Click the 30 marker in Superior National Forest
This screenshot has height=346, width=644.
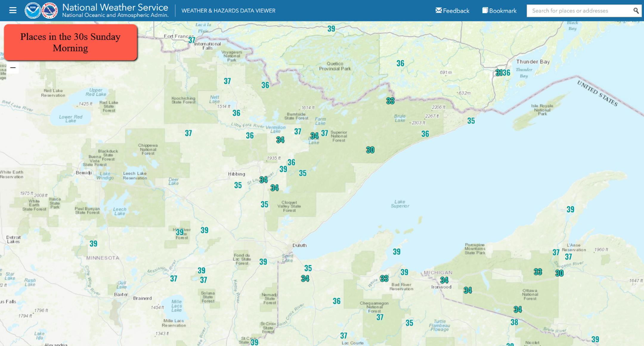click(x=370, y=150)
